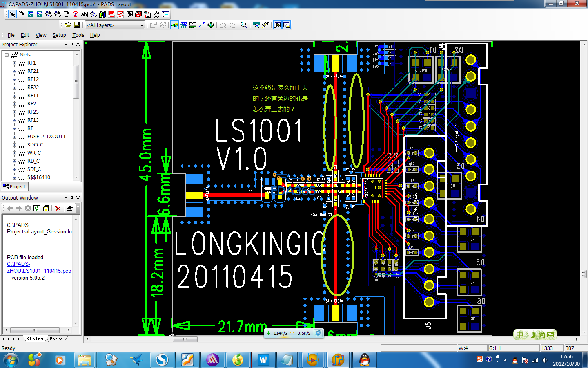Click the green starburst toolbar icon

click(x=211, y=25)
